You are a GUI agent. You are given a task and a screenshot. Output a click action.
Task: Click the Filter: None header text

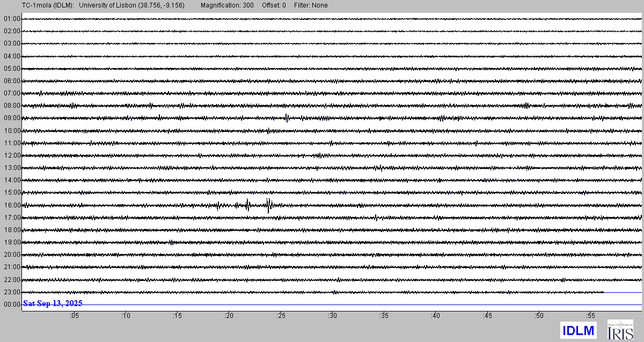point(311,5)
